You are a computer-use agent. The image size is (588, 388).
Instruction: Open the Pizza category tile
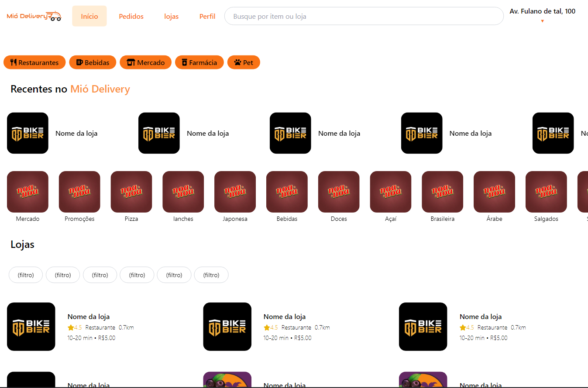[x=131, y=192]
